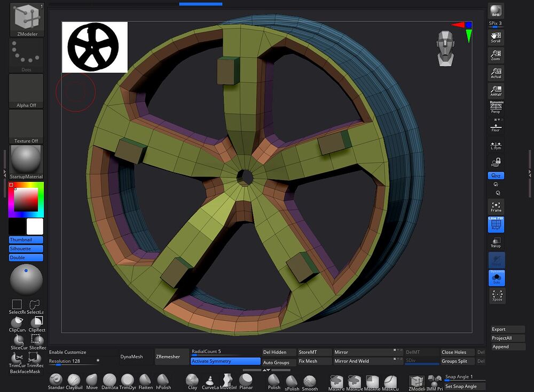The image size is (534, 392).
Task: Select the MaskCurve brush
Action: [390, 382]
